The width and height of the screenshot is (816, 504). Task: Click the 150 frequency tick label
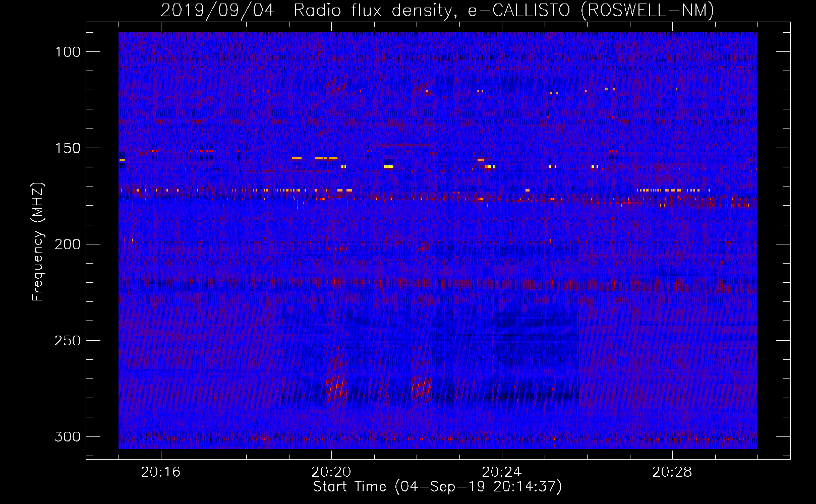[x=68, y=148]
